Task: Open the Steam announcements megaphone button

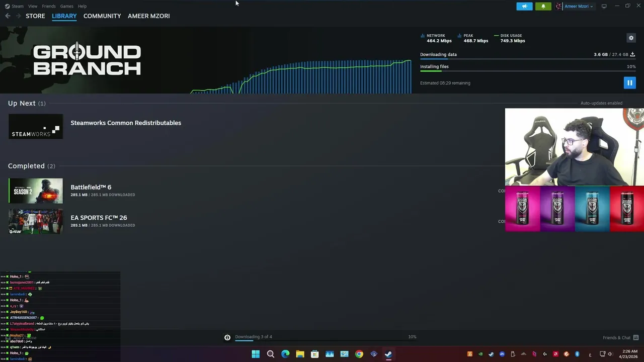Action: click(x=524, y=6)
